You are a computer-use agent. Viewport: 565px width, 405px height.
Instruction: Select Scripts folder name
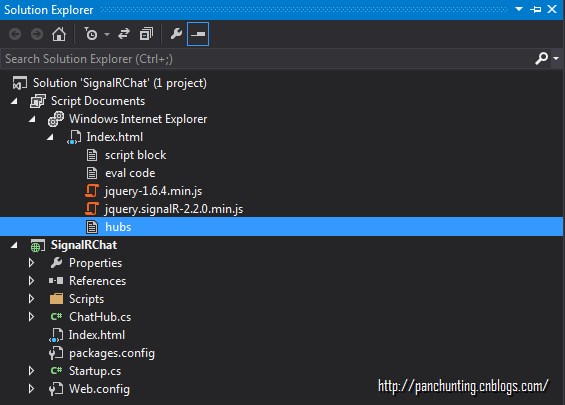pos(86,299)
